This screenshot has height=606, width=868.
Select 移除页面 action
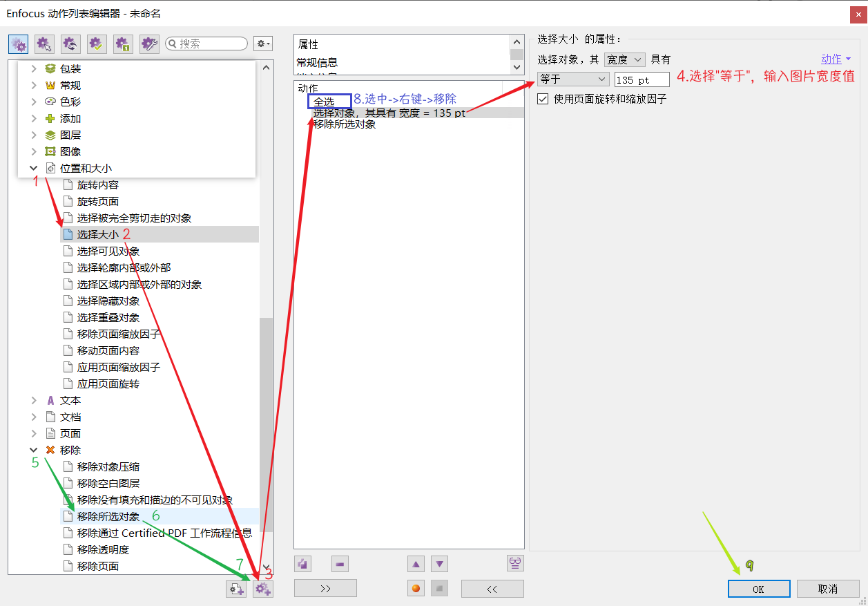98,566
